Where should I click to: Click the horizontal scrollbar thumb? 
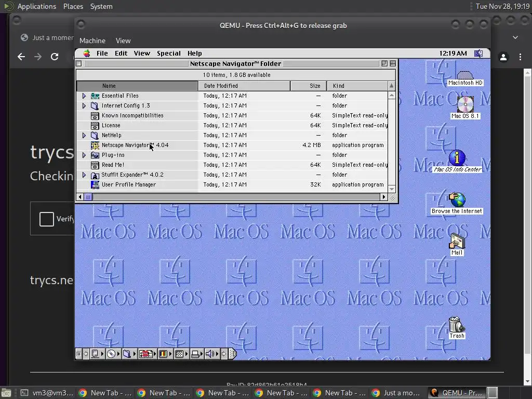click(x=88, y=197)
